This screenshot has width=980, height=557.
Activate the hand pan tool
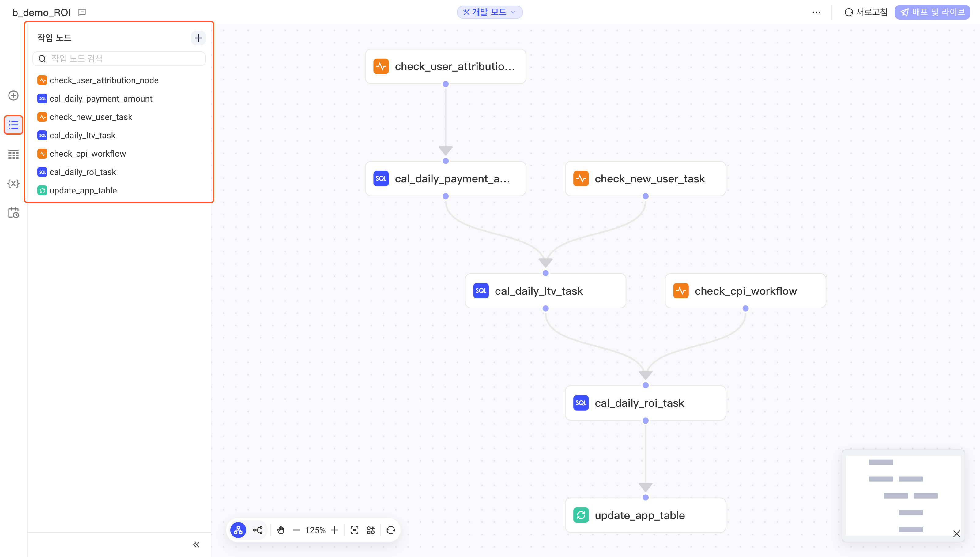click(x=281, y=530)
